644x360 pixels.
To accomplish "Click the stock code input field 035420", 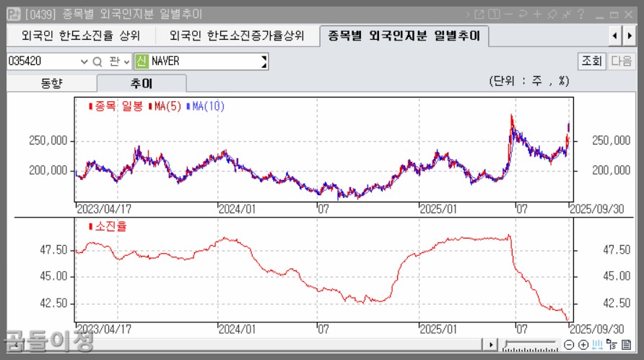I will (x=43, y=61).
